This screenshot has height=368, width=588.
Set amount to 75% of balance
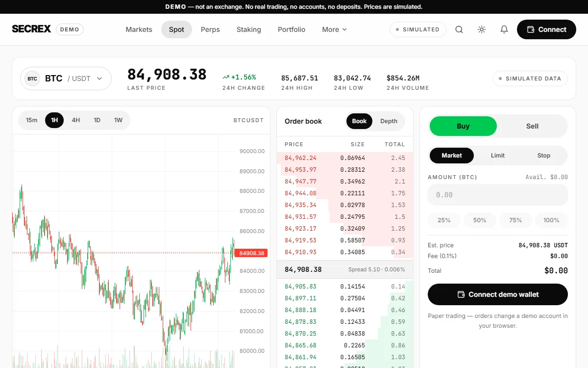[x=515, y=220]
